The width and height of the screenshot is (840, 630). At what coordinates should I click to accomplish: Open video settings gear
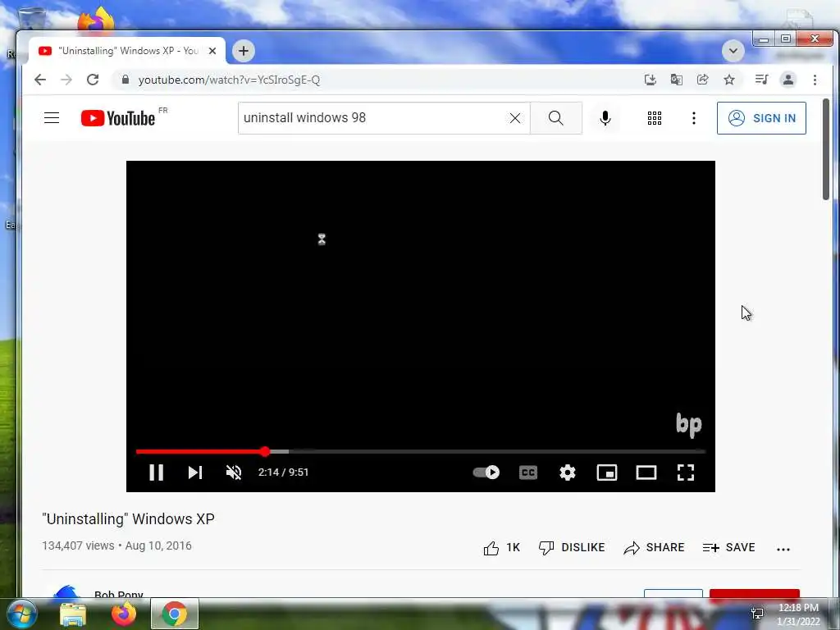568,472
